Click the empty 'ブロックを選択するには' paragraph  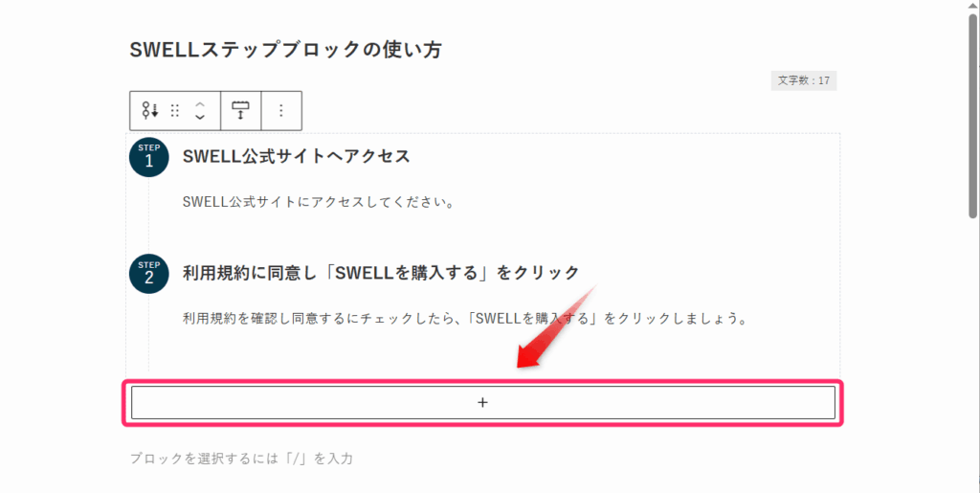coord(241,459)
